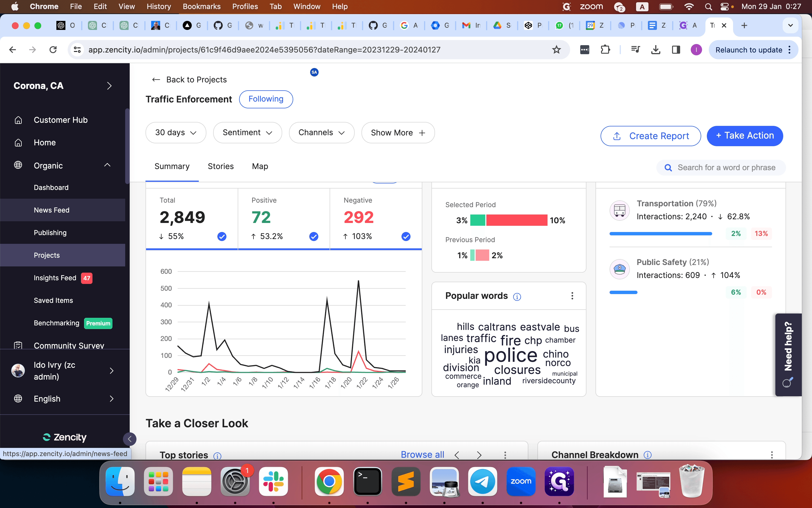Click the Chrome address bar URL

[x=264, y=50]
